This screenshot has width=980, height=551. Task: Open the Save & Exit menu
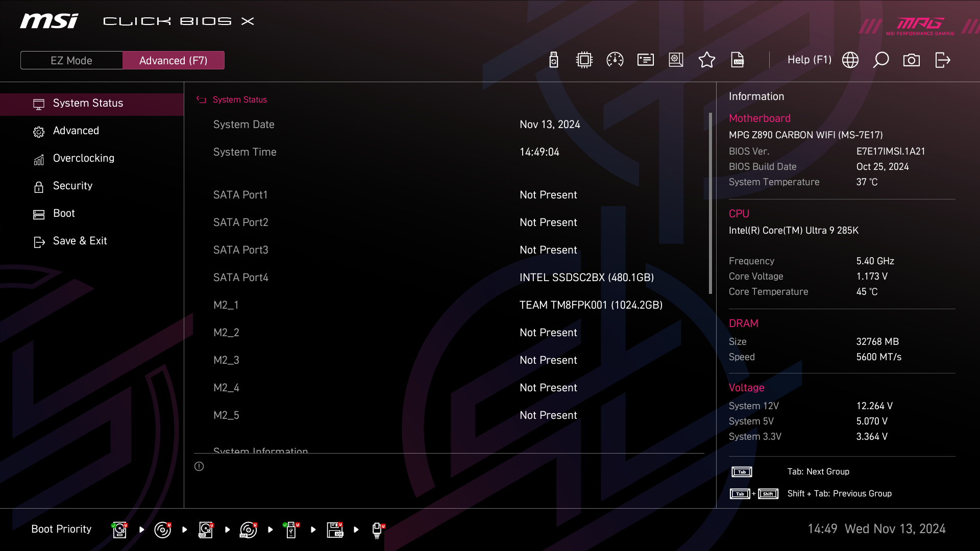pos(80,241)
